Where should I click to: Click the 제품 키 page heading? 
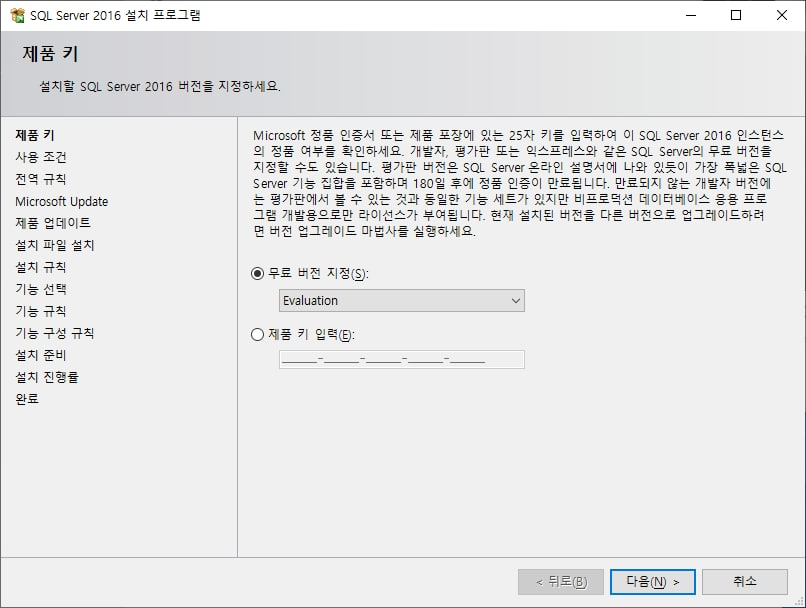click(x=50, y=53)
